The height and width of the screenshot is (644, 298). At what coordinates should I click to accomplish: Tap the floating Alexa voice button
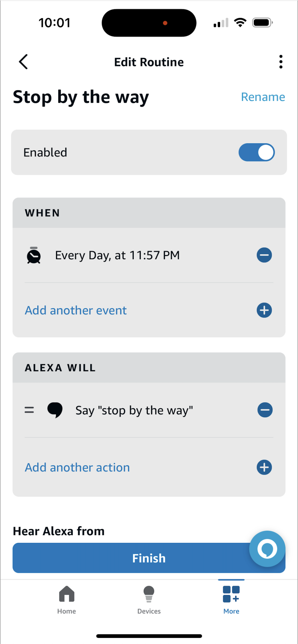(267, 549)
